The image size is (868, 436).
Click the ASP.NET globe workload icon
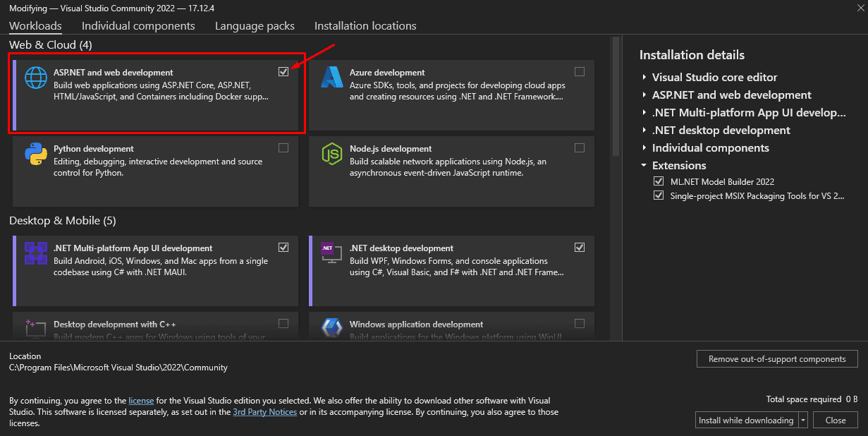[35, 77]
